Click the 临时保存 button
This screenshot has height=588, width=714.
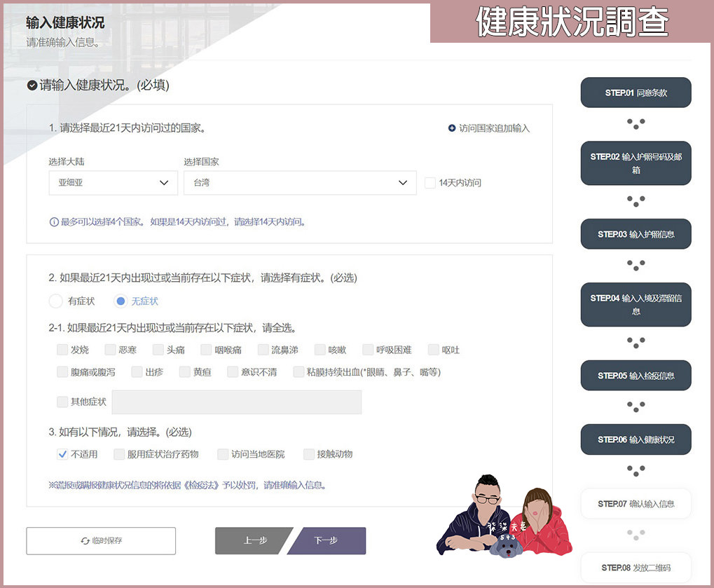pos(101,541)
